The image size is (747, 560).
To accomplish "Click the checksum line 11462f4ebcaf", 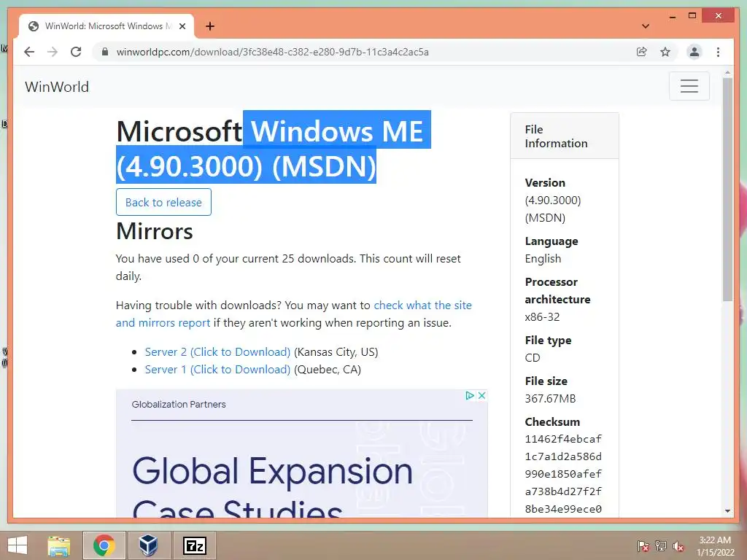I will 563,439.
